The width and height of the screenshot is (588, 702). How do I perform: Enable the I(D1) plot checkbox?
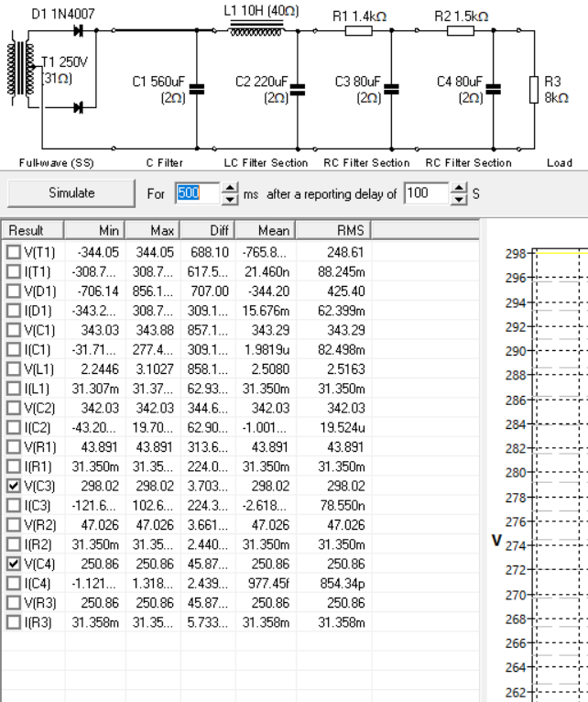click(x=14, y=311)
